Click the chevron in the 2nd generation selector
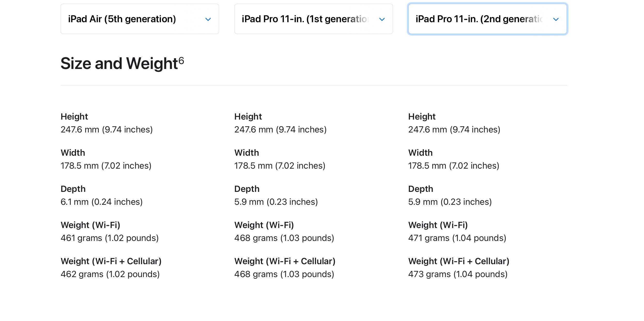Viewport: 644px width, 321px height. [x=556, y=19]
